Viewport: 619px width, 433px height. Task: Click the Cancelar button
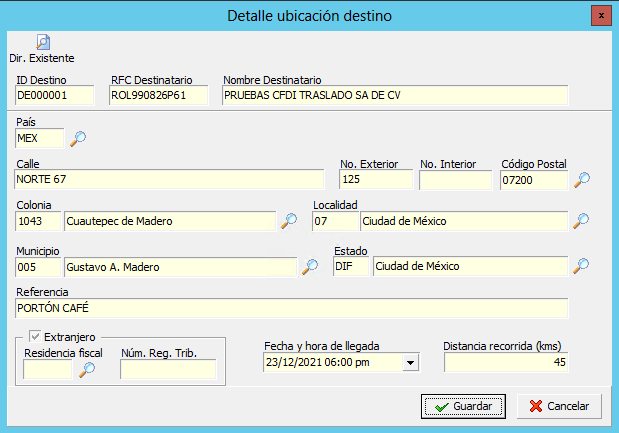tap(559, 406)
